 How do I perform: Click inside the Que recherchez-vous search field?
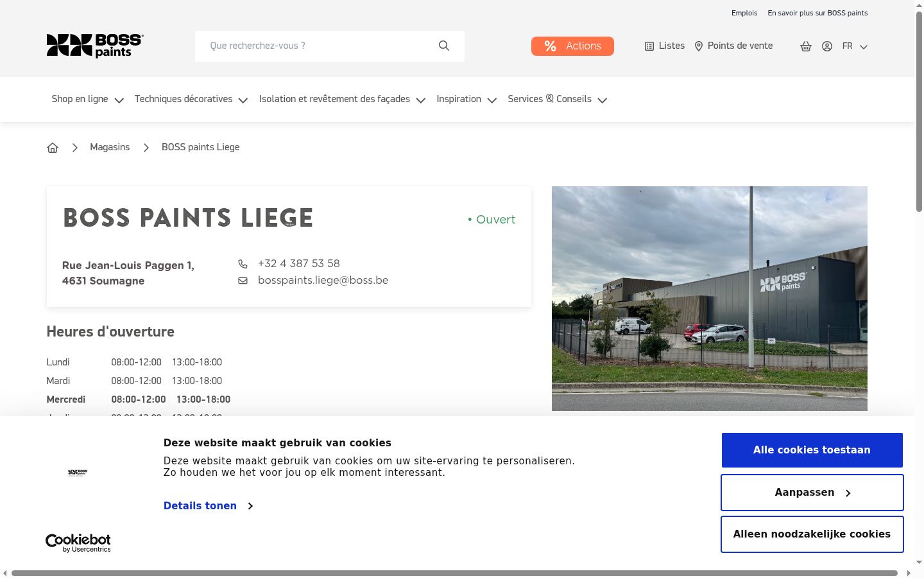click(330, 46)
